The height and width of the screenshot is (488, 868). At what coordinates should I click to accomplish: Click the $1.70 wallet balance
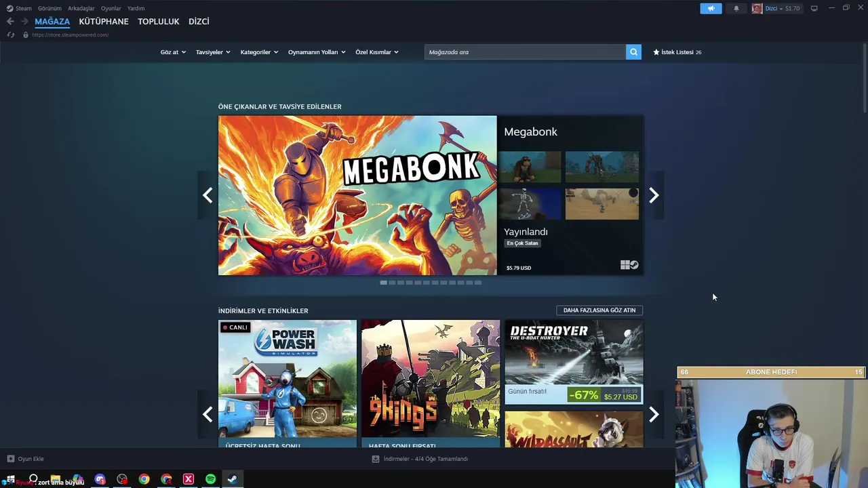point(793,8)
